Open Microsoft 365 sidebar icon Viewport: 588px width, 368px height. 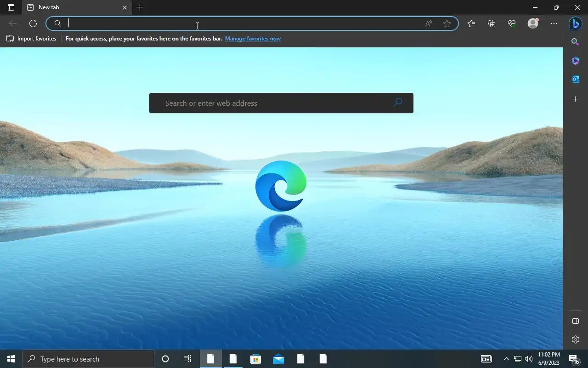point(575,61)
